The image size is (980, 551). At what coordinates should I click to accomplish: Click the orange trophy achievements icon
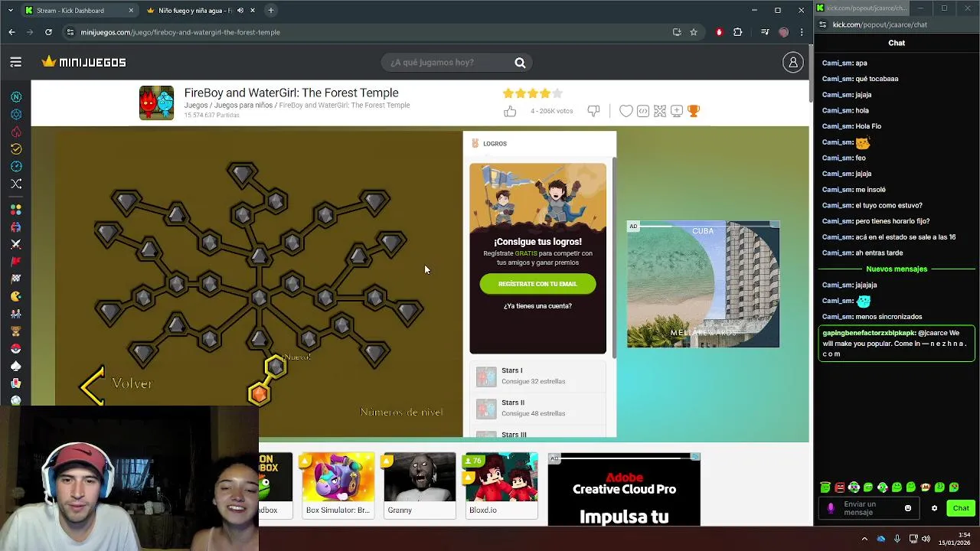(x=694, y=112)
